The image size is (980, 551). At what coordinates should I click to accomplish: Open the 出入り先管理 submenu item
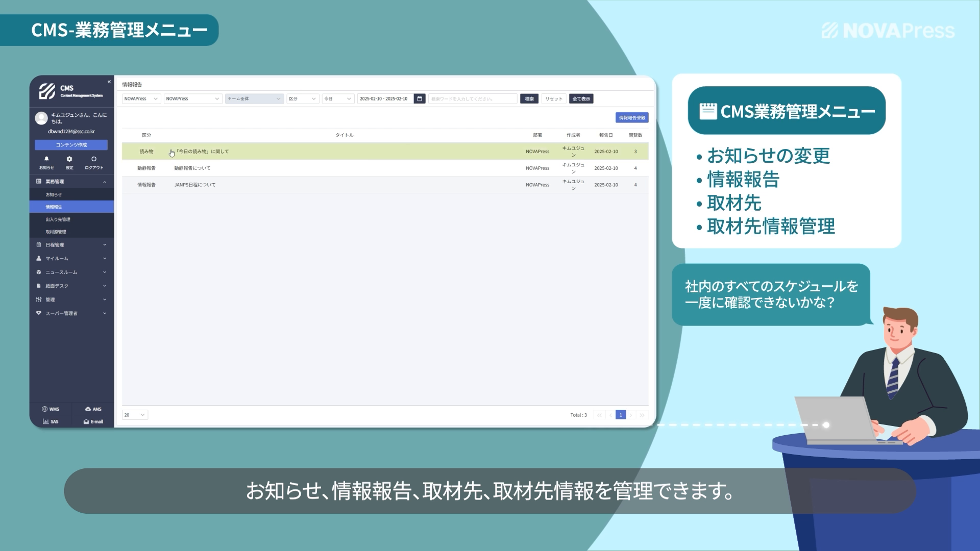pyautogui.click(x=72, y=219)
